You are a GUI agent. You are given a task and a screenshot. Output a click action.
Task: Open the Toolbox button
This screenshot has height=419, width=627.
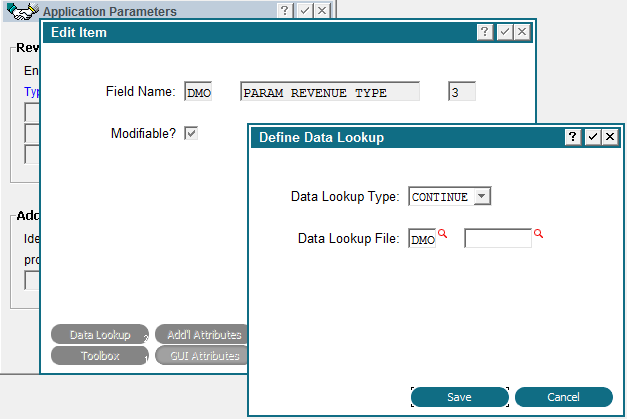pos(100,355)
